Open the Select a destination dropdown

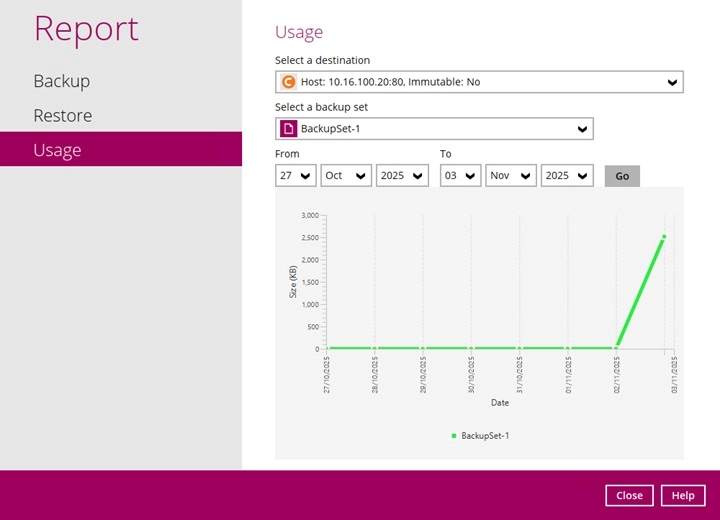478,82
